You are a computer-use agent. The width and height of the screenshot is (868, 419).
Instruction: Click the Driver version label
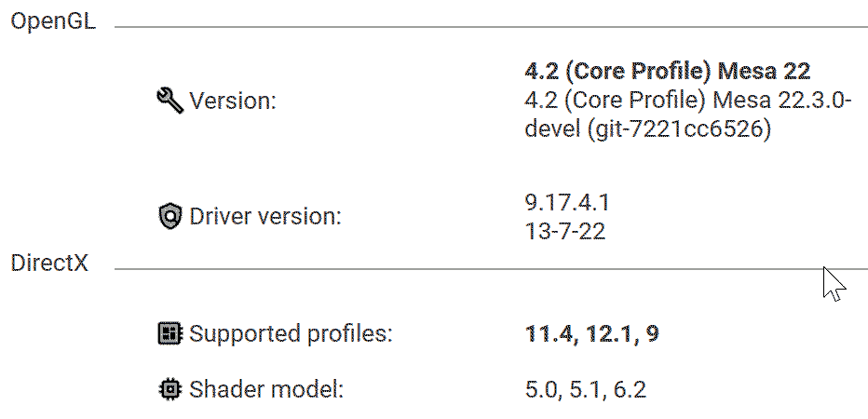[x=265, y=216]
